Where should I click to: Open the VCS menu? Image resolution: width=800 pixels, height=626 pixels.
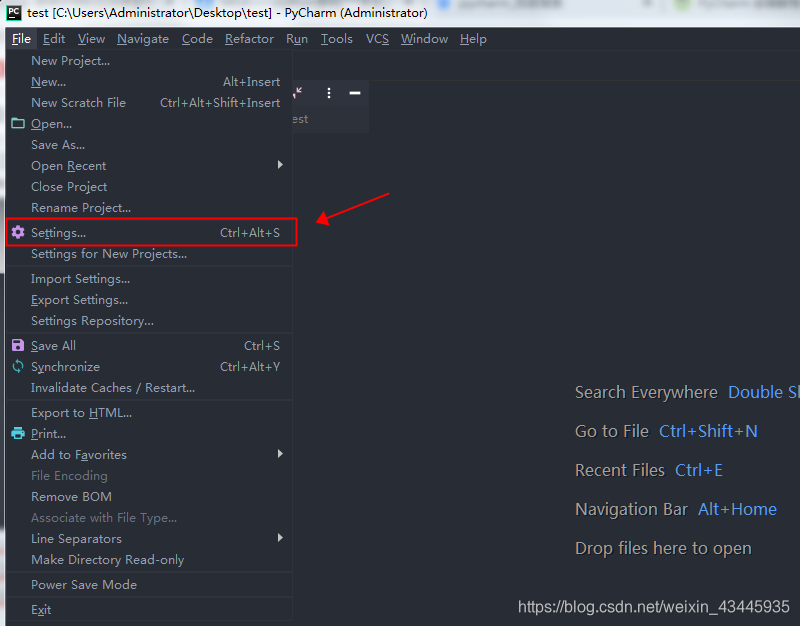pyautogui.click(x=377, y=39)
